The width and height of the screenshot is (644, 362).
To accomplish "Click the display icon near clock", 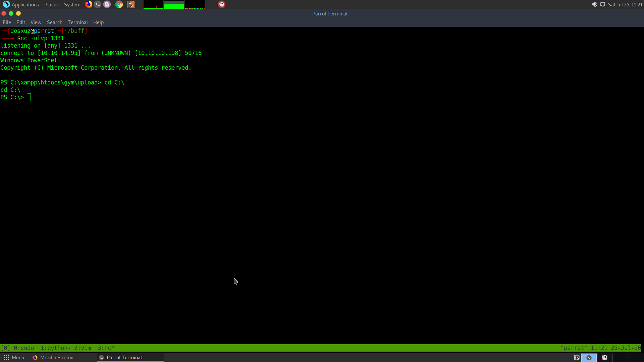I will [x=603, y=4].
